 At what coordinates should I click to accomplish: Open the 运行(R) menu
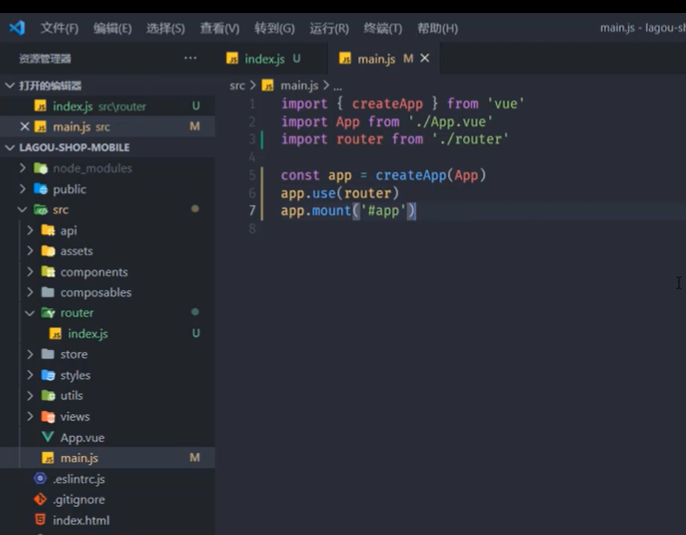pyautogui.click(x=329, y=28)
